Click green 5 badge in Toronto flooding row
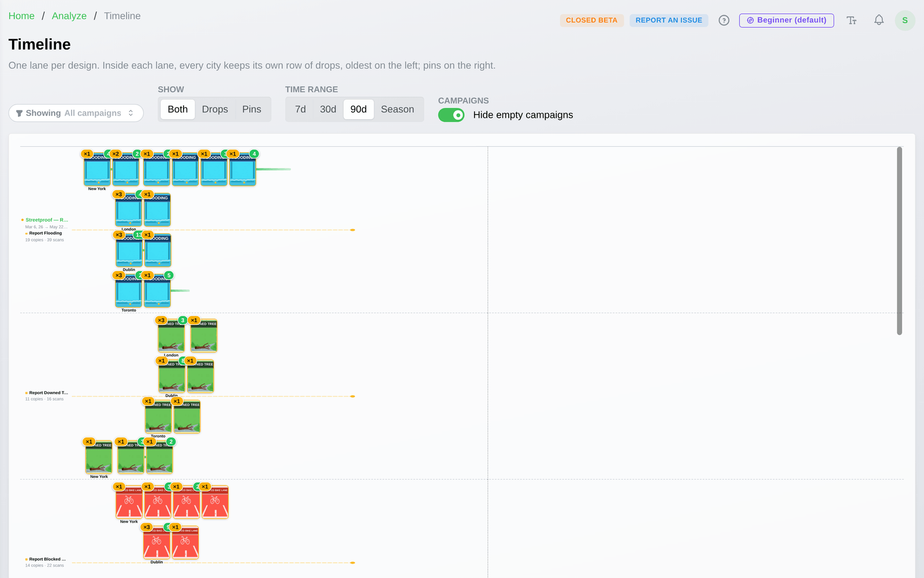 tap(169, 275)
